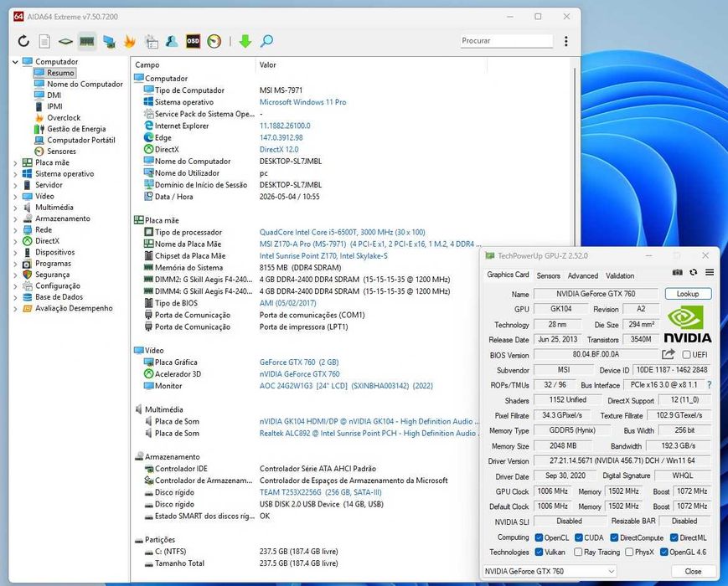Click the BIOS share/export icon in GPU-Z

(x=669, y=354)
